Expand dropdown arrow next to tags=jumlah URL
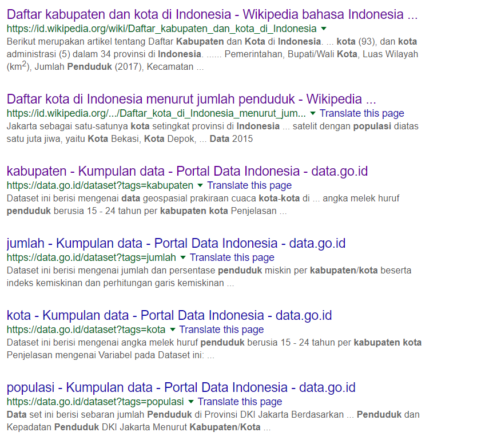The image size is (501, 448). (x=183, y=257)
